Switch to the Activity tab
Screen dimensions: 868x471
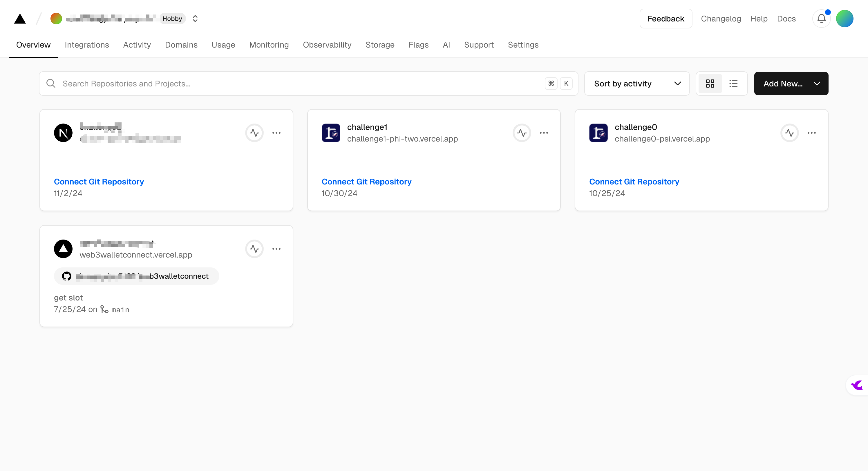pos(137,45)
